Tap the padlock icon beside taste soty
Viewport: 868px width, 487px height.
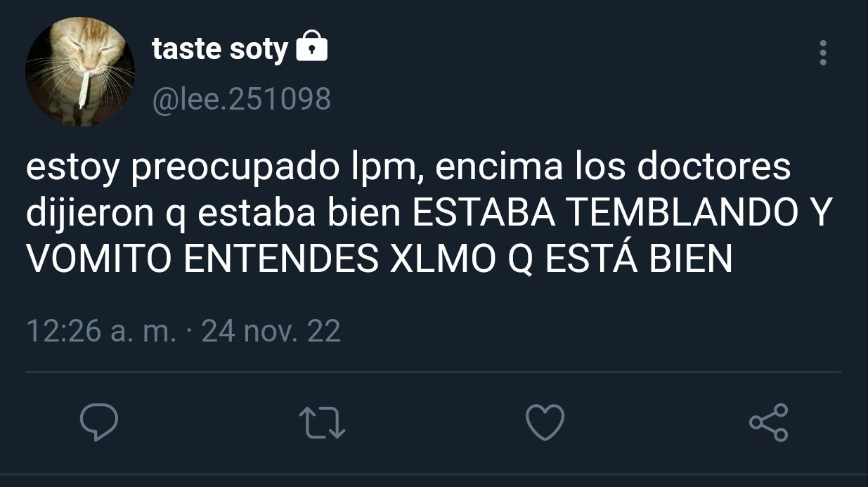312,48
